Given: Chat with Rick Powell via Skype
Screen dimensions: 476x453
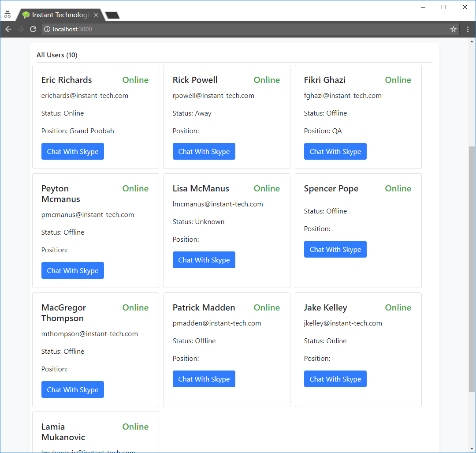Looking at the screenshot, I should [x=204, y=151].
